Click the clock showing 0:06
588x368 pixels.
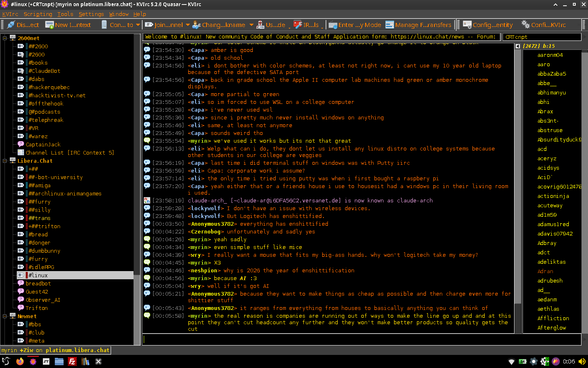(x=569, y=361)
